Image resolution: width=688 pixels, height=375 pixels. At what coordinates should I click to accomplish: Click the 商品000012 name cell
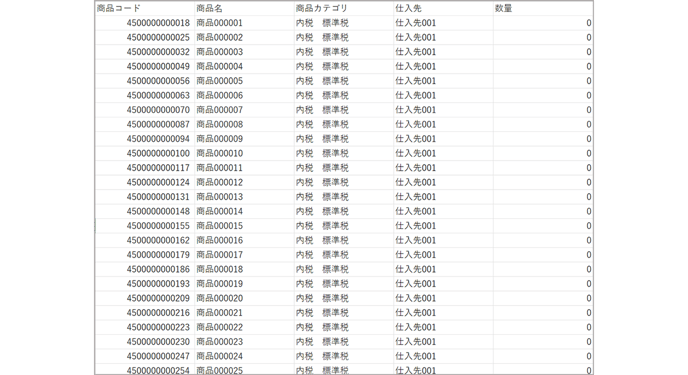(x=244, y=182)
